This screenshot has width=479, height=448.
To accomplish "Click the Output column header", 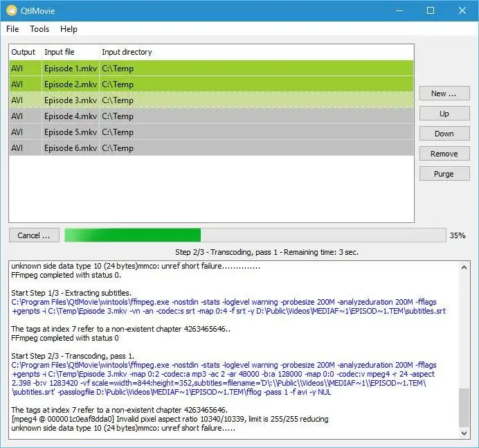I will pyautogui.click(x=26, y=52).
